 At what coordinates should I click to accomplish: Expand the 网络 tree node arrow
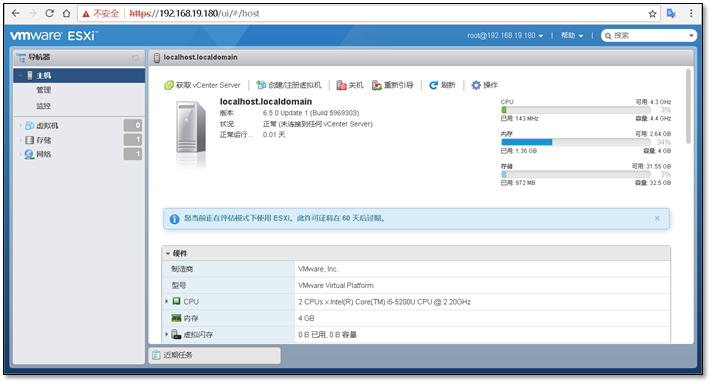[x=21, y=154]
